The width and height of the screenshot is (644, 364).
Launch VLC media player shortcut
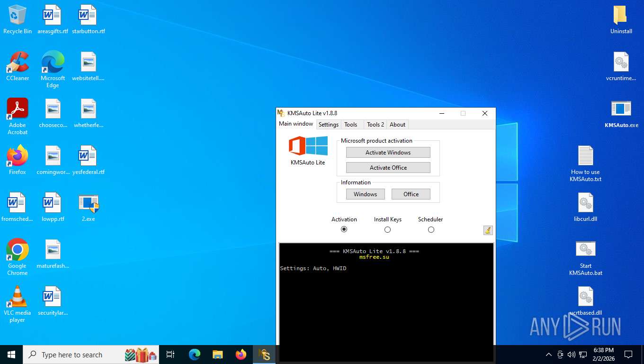18,304
